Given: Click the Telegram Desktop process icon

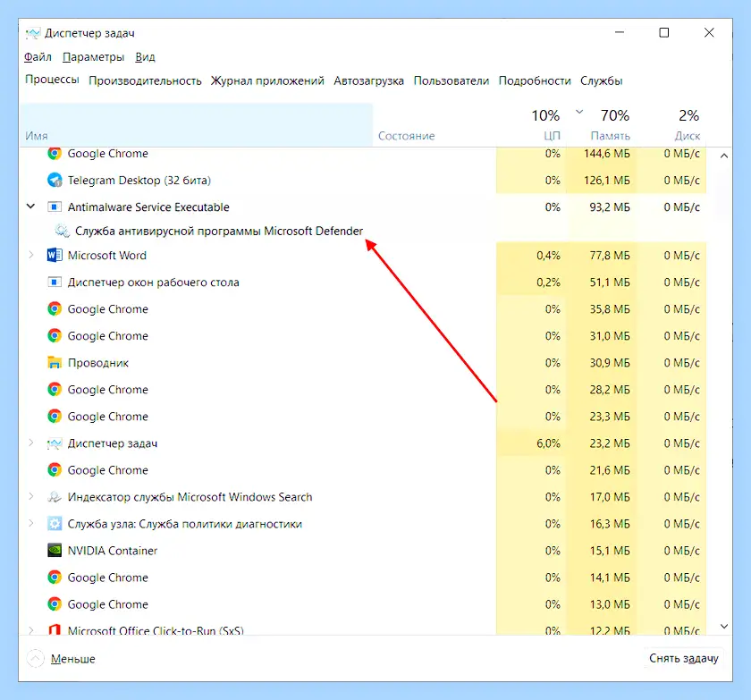Looking at the screenshot, I should 55,180.
